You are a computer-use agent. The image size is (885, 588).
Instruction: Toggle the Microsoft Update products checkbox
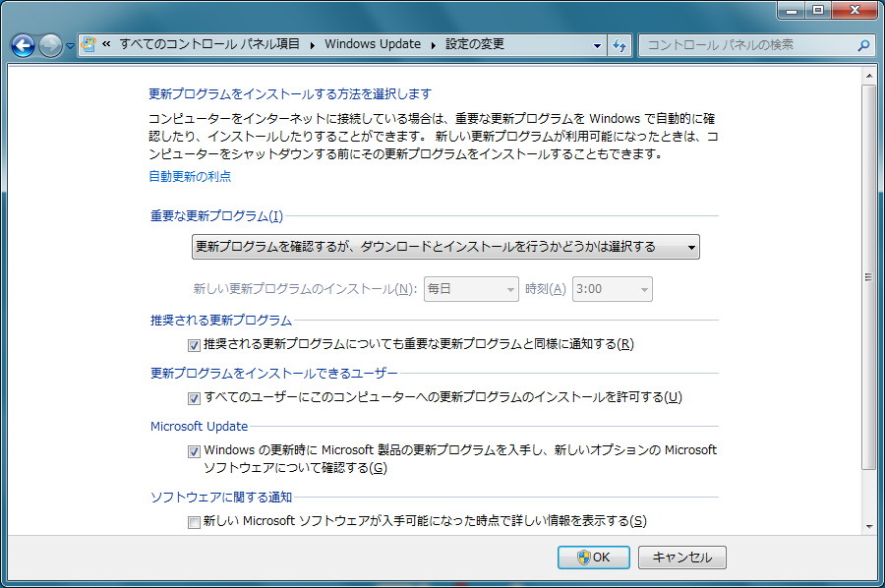(x=194, y=450)
